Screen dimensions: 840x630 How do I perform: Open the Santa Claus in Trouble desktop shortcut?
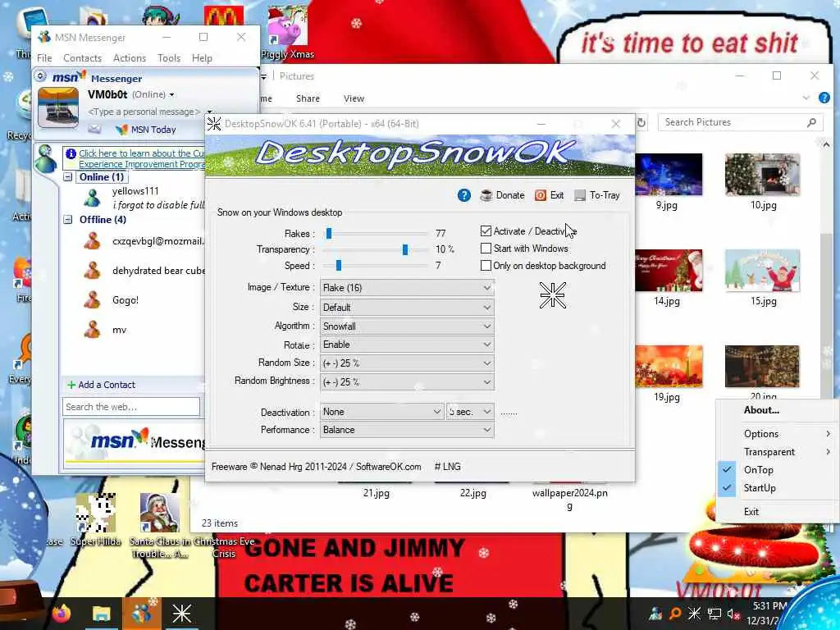coord(159,525)
